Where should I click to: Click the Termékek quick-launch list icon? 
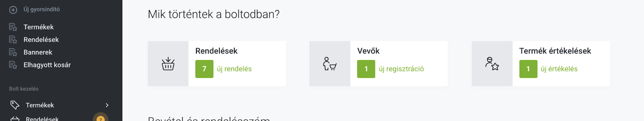(x=13, y=27)
